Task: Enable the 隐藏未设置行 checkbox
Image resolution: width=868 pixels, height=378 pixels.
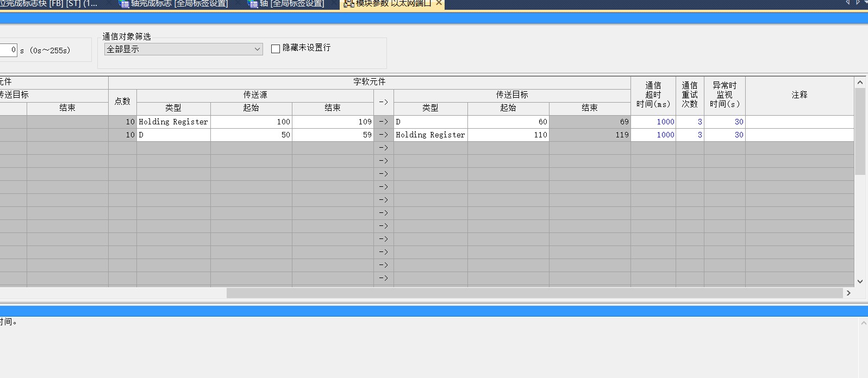Action: coord(276,49)
